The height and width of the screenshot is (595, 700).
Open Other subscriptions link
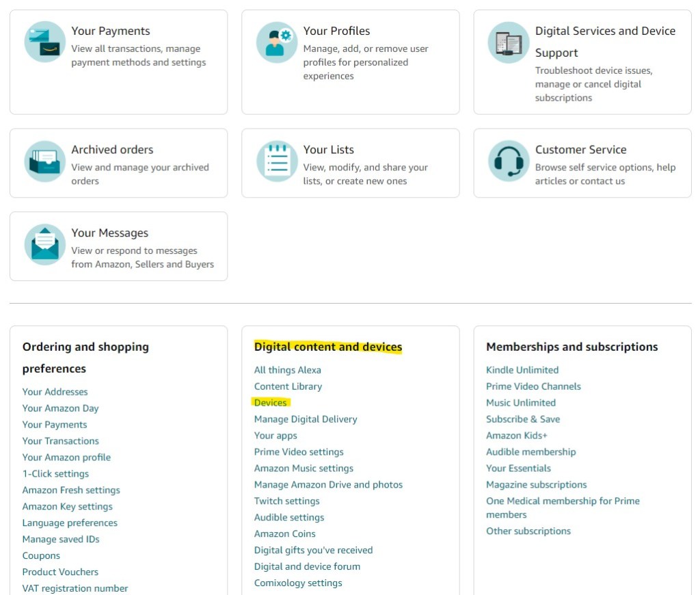click(x=528, y=531)
